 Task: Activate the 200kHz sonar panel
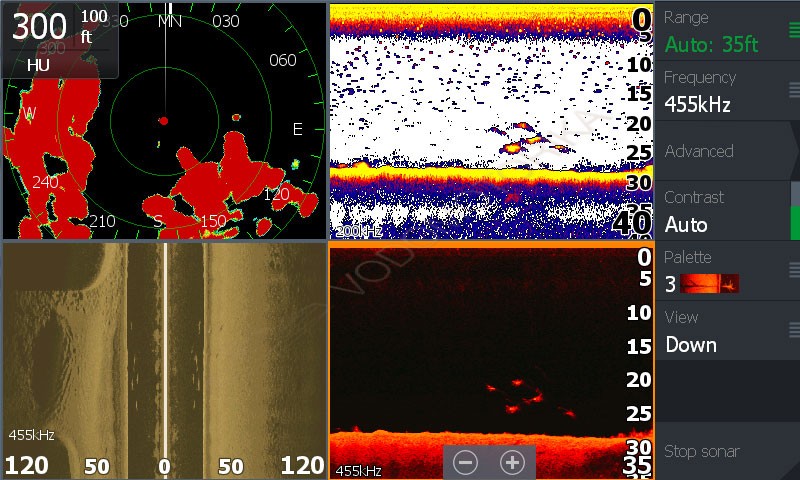point(491,121)
